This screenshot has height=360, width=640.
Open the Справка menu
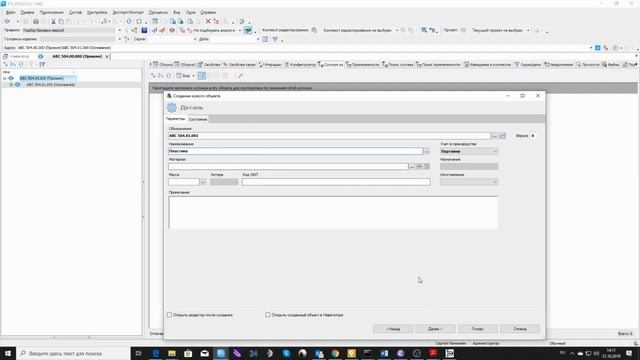tap(208, 13)
